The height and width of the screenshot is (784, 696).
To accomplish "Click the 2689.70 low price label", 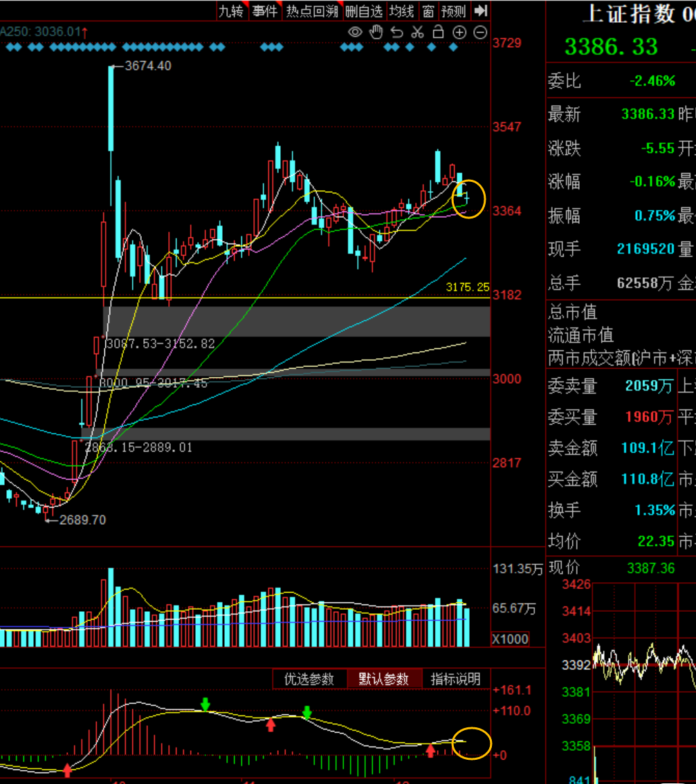I will pos(82,520).
